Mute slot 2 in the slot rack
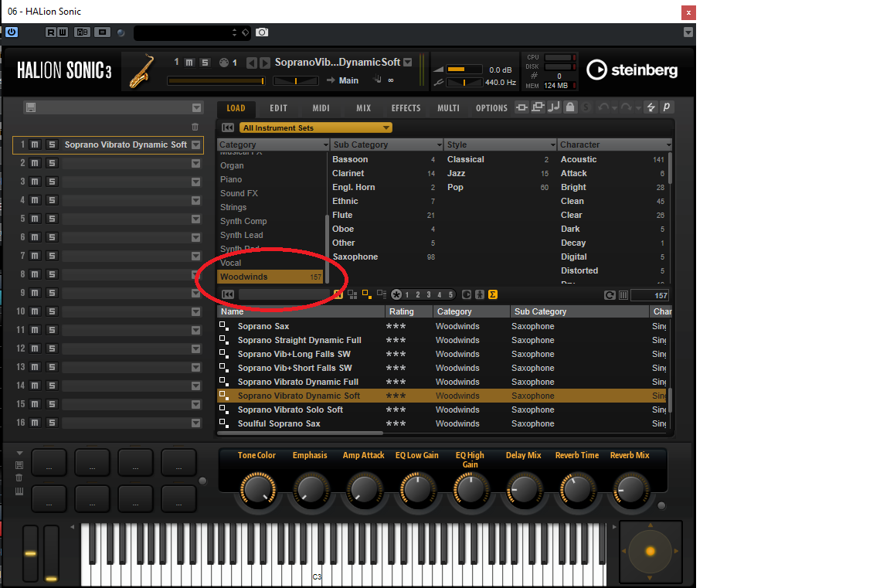The height and width of the screenshot is (588, 890). 36,163
